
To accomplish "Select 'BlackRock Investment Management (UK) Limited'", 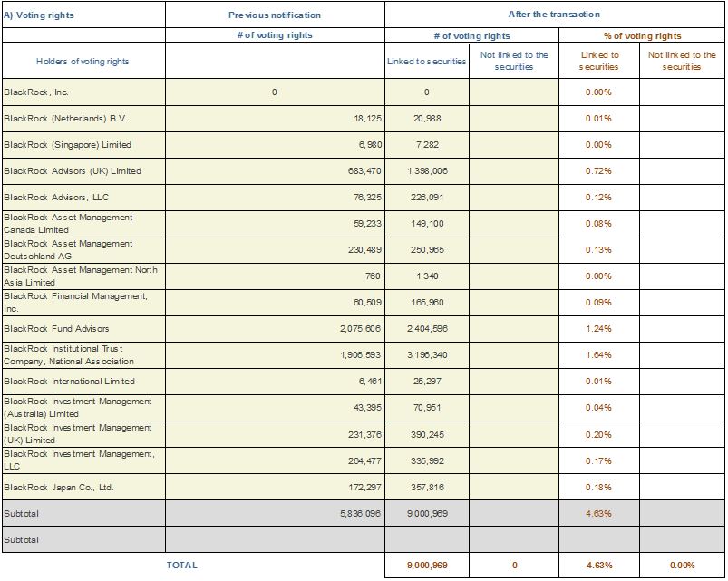I will (78, 434).
